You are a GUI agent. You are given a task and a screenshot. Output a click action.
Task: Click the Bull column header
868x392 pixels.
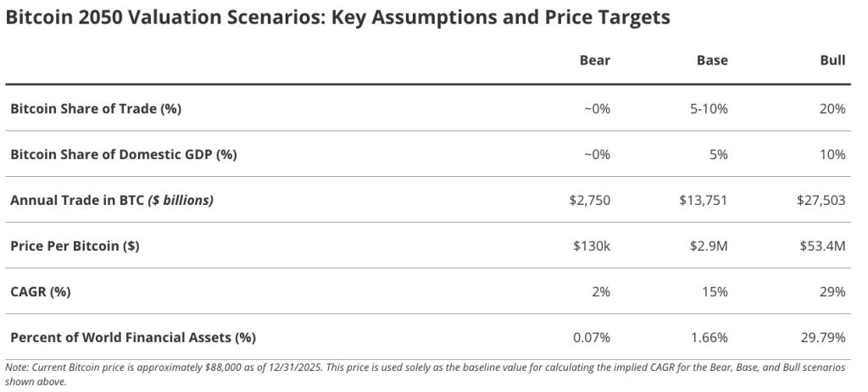tap(832, 60)
